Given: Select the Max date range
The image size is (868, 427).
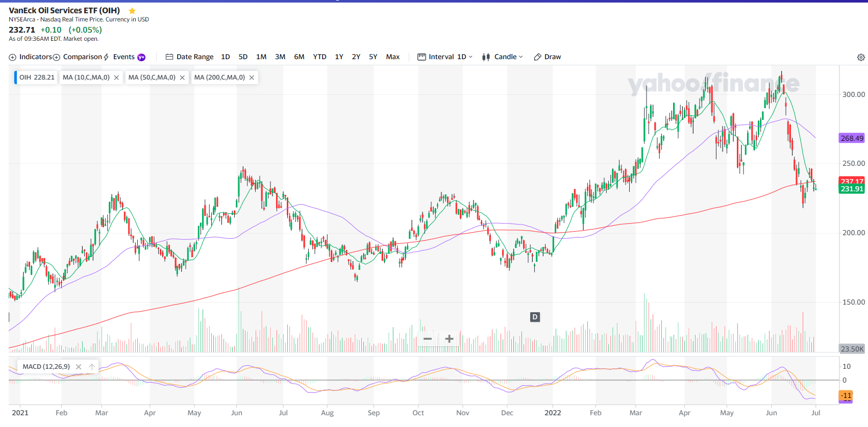Looking at the screenshot, I should (393, 57).
